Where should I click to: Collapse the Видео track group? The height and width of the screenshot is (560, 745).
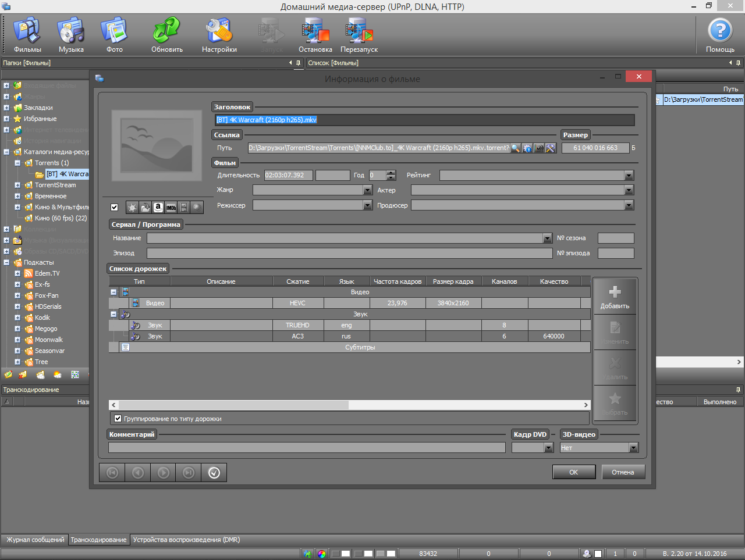(113, 293)
